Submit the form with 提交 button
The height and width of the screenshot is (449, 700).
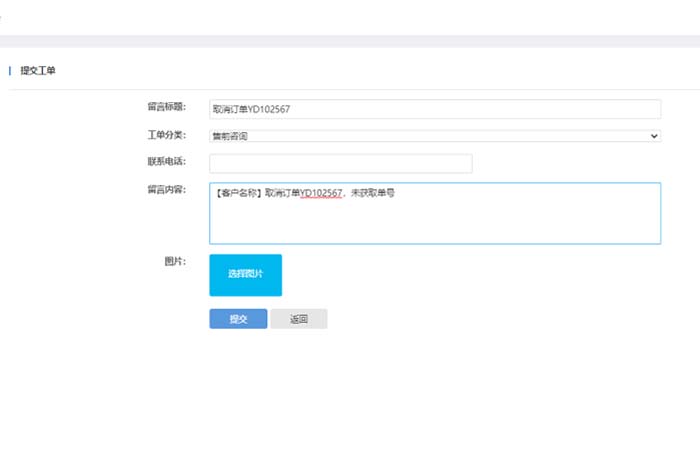pyautogui.click(x=238, y=319)
